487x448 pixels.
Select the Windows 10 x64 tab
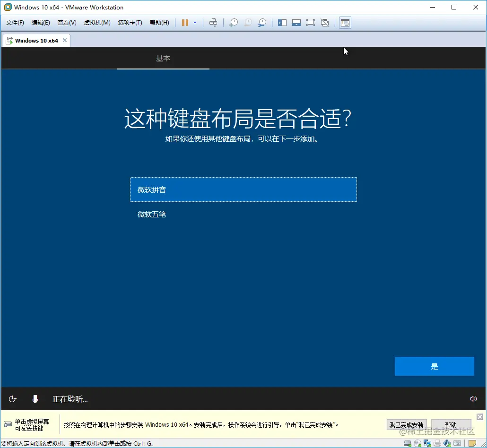[36, 41]
